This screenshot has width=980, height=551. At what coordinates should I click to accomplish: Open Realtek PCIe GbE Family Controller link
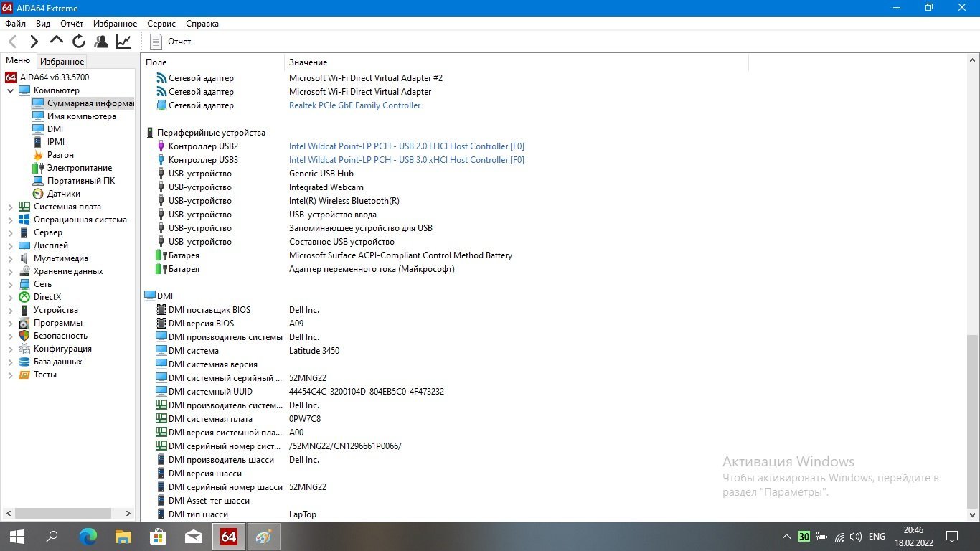pos(354,105)
